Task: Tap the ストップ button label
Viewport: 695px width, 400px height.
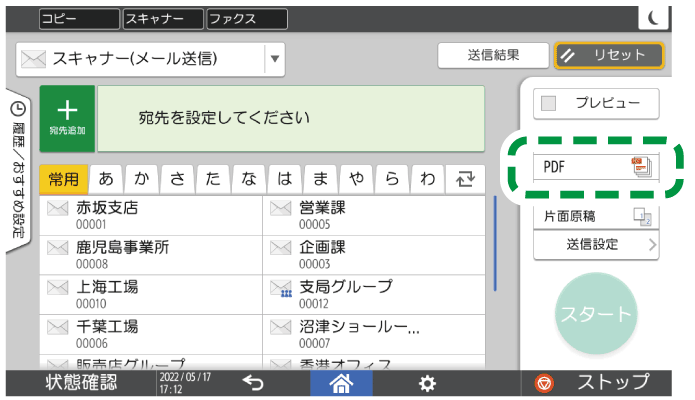Action: click(613, 382)
